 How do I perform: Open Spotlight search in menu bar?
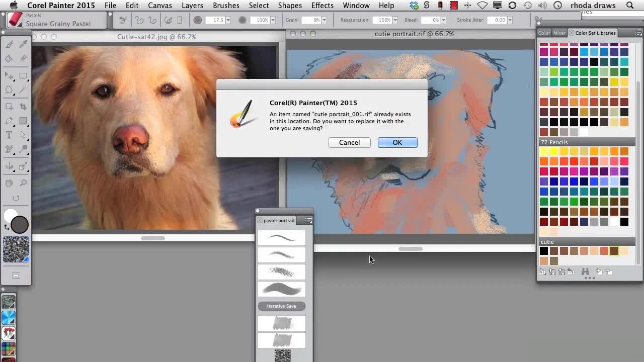(630, 6)
